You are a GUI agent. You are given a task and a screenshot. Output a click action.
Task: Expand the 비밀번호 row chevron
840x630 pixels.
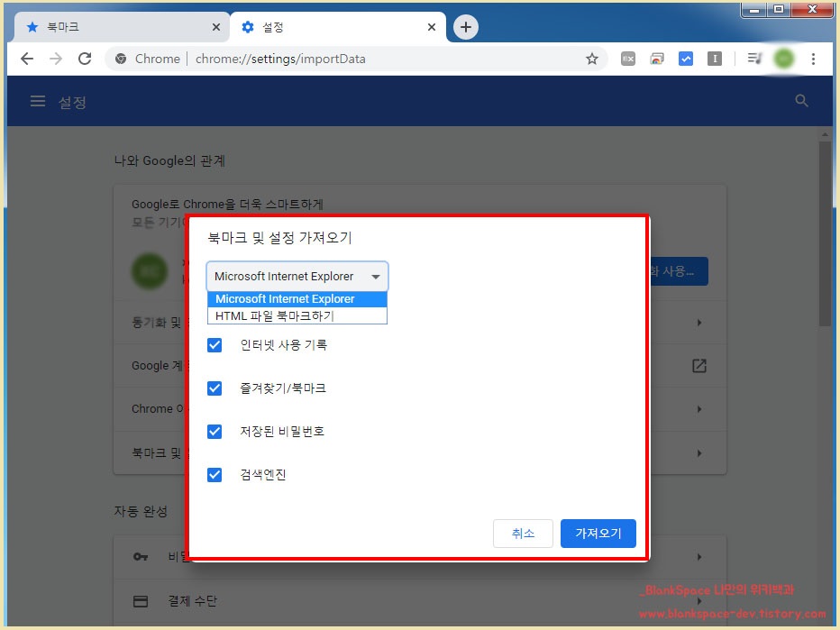point(699,557)
